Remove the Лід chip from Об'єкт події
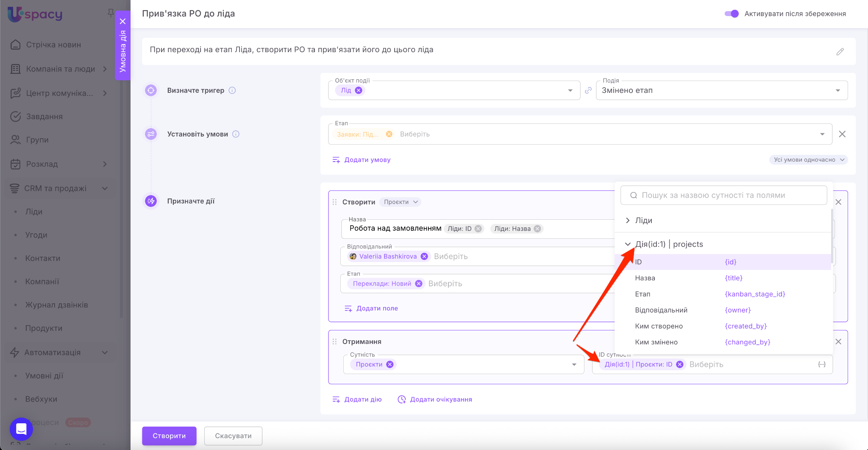 pos(359,90)
